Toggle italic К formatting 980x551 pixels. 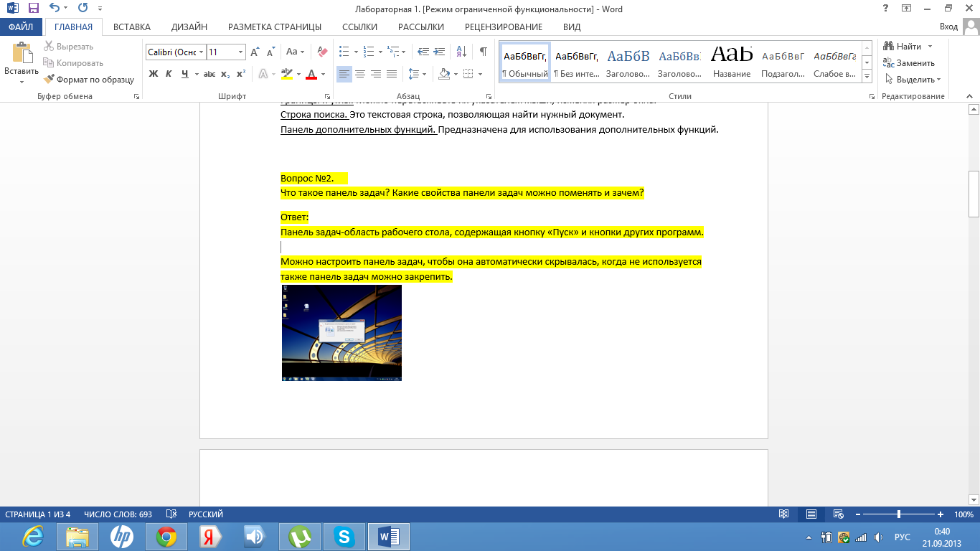click(x=169, y=74)
